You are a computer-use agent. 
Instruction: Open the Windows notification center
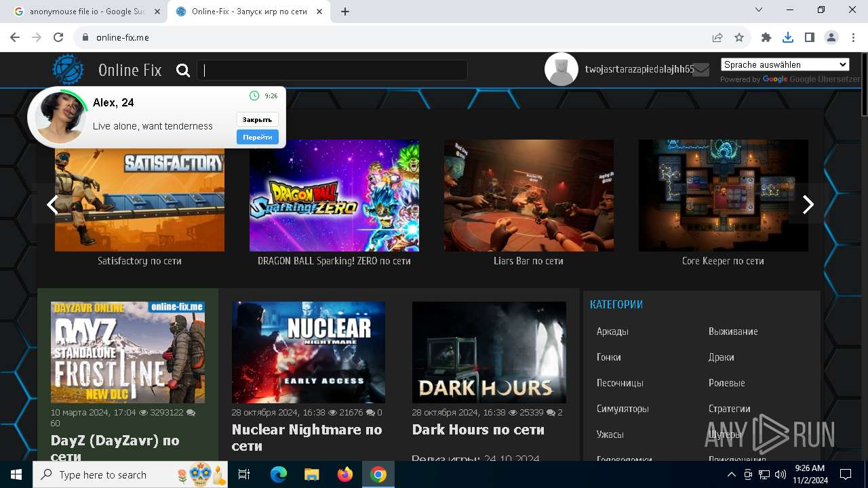tap(846, 474)
